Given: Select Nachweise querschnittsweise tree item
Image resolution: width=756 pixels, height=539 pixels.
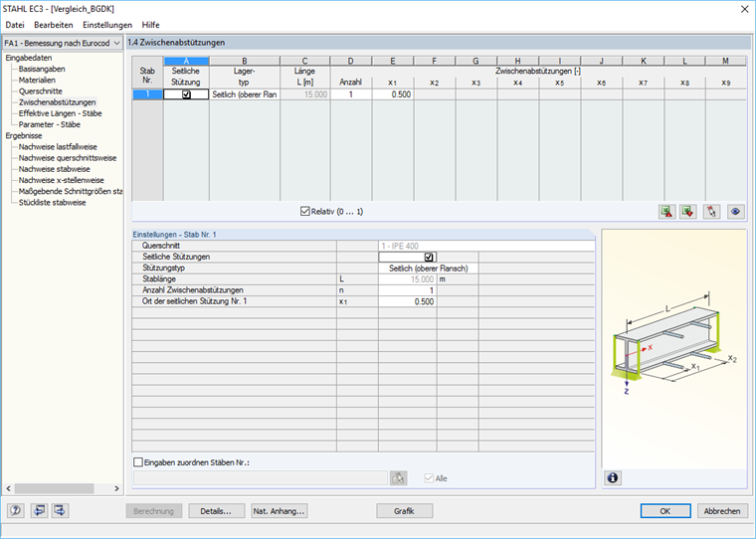Looking at the screenshot, I should tap(68, 158).
